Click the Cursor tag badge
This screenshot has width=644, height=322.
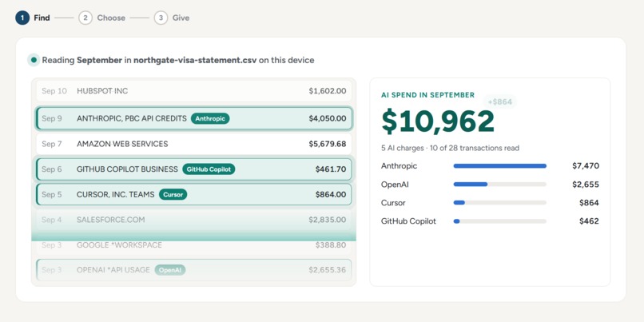tap(173, 194)
